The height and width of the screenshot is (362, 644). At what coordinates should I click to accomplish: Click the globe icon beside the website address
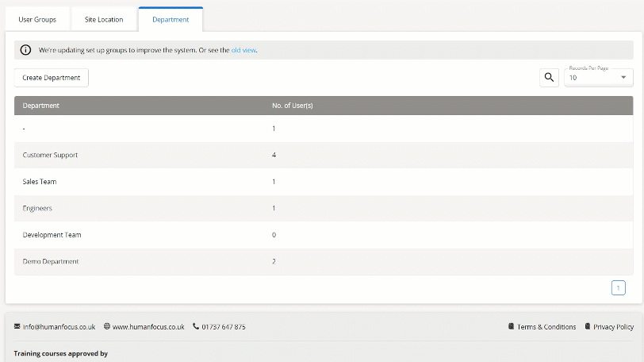pos(107,326)
